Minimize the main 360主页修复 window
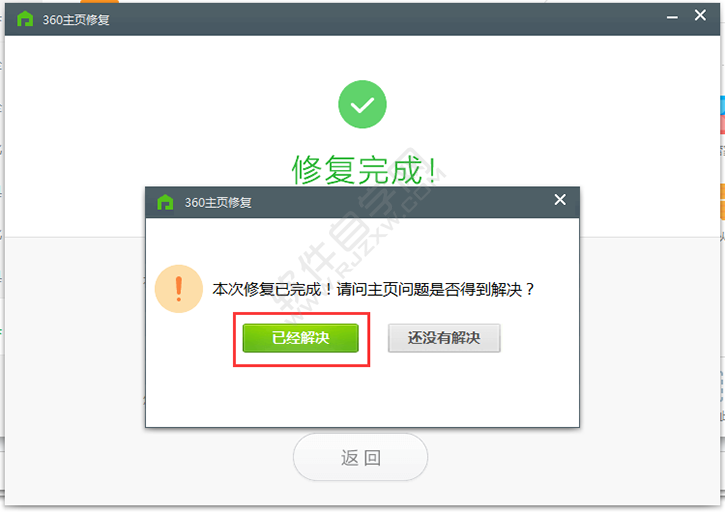This screenshot has height=512, width=725. (672, 17)
